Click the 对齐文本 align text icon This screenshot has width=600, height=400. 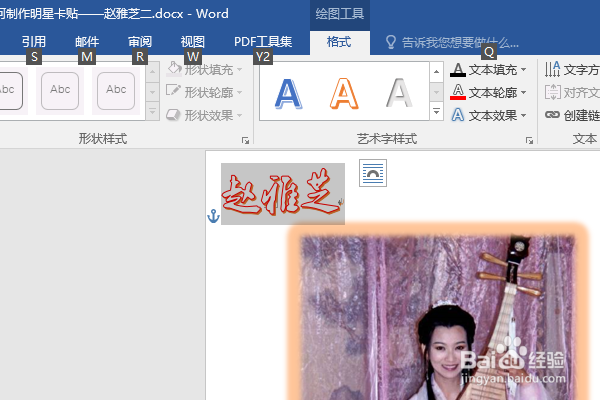tap(553, 92)
